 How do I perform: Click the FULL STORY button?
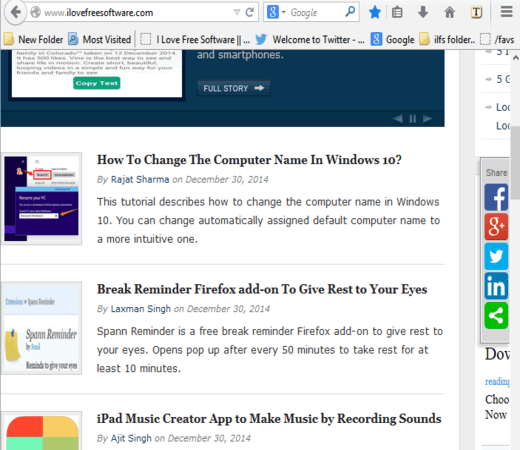(x=233, y=88)
